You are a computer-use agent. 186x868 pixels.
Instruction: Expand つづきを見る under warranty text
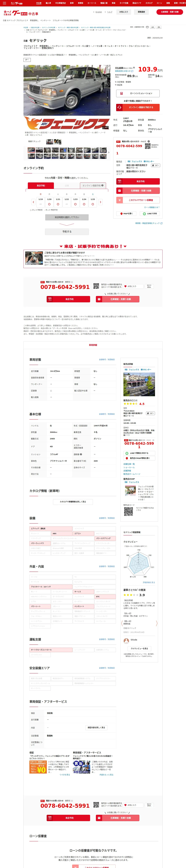[x=65, y=775]
